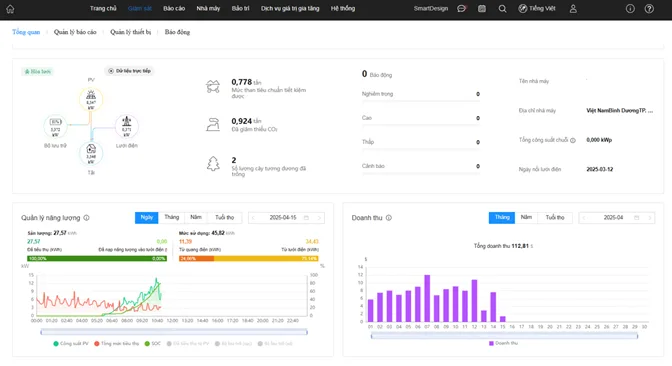Click the 2025-04-15 date field
The width and height of the screenshot is (672, 366).
[286, 218]
